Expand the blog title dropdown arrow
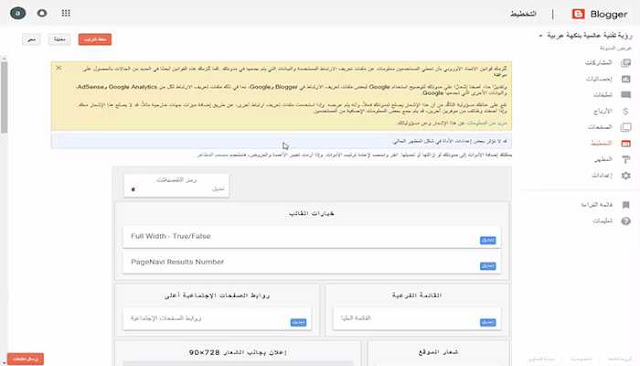This screenshot has height=366, width=640. (541, 36)
